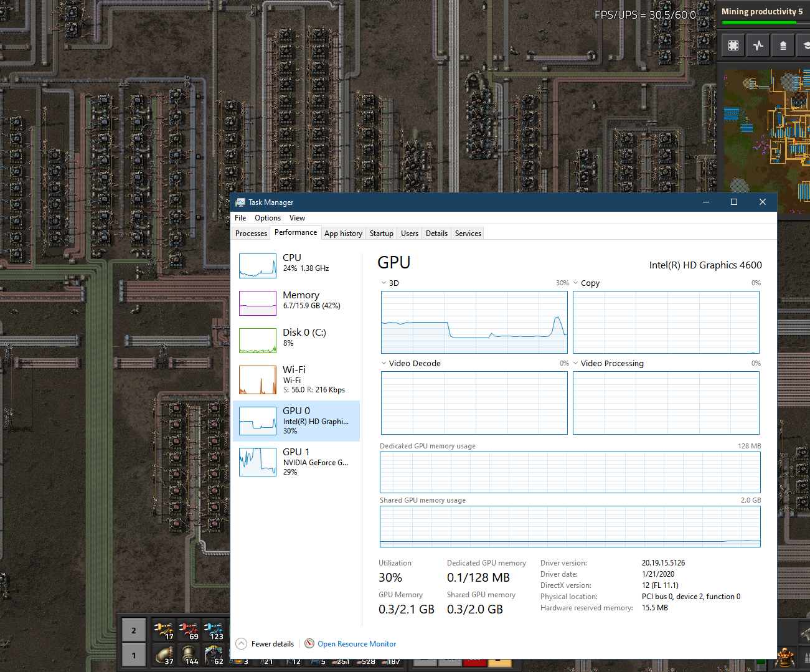Viewport: 810px width, 672px height.
Task: Select the quickbar slot showing 62
Action: point(214,655)
